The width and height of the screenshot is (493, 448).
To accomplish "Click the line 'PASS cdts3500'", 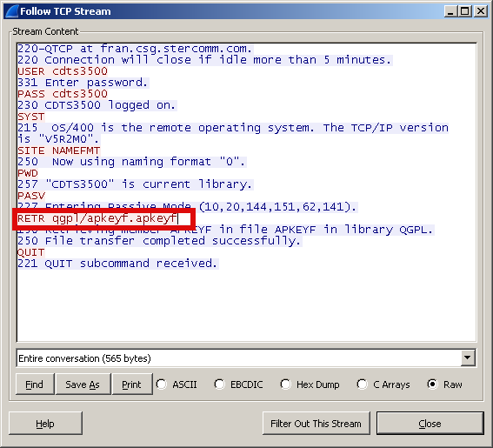I will click(x=63, y=94).
